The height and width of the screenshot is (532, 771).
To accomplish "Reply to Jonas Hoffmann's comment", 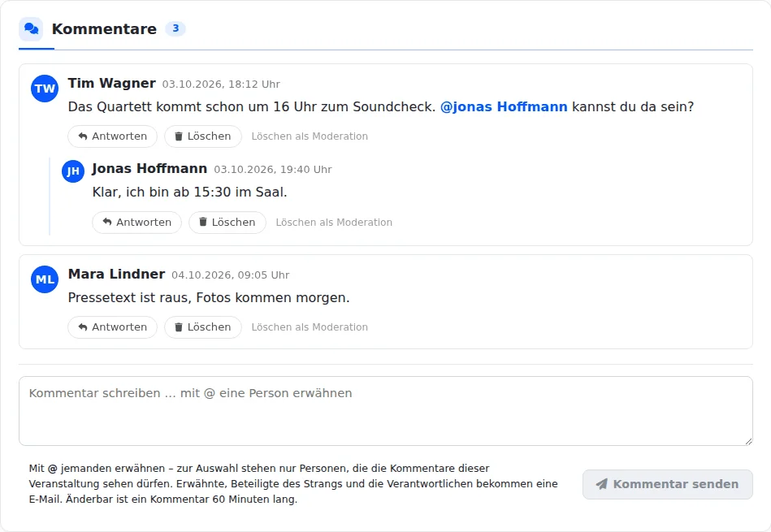I will (137, 223).
